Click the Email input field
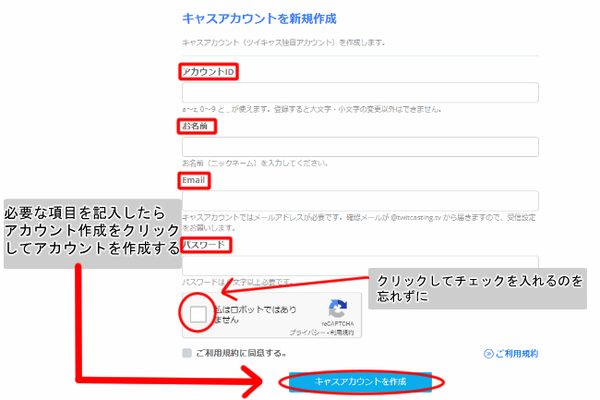Viewport: 600px width, 400px height. pyautogui.click(x=360, y=201)
